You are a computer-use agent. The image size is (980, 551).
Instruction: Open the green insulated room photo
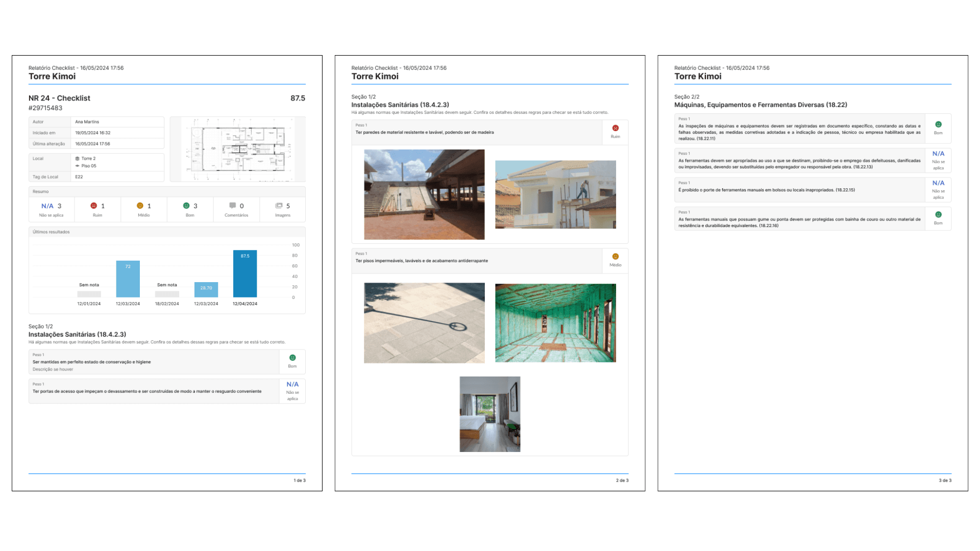(555, 323)
